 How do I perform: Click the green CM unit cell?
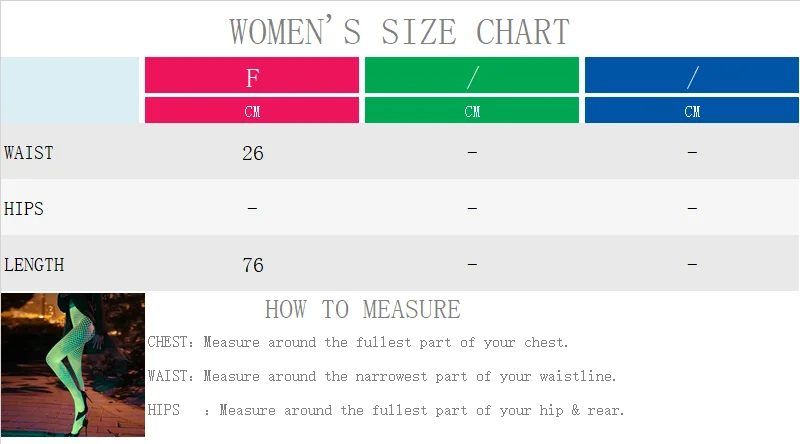(x=472, y=110)
